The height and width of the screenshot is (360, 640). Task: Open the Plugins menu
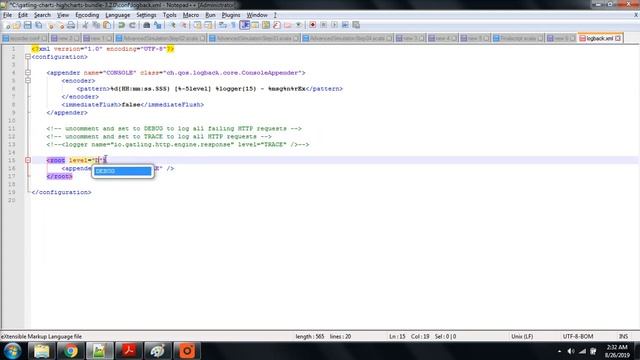point(231,15)
